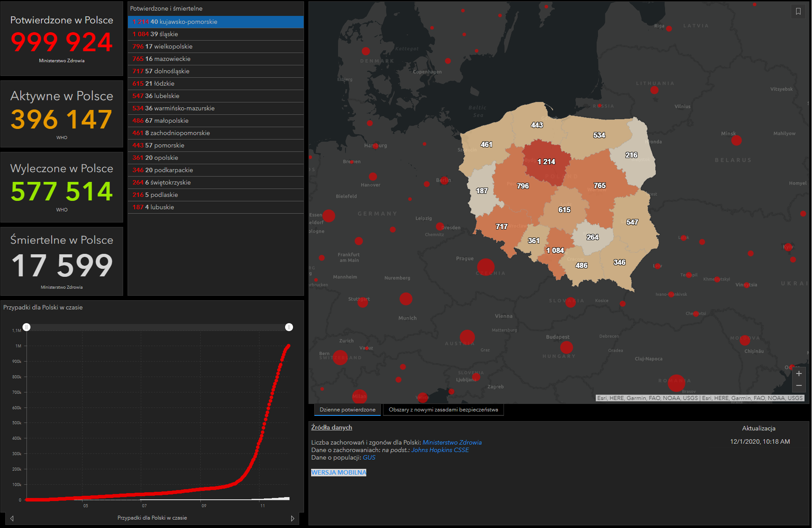Image resolution: width=812 pixels, height=528 pixels.
Task: Select the lubelskie row in list
Action: tap(216, 96)
